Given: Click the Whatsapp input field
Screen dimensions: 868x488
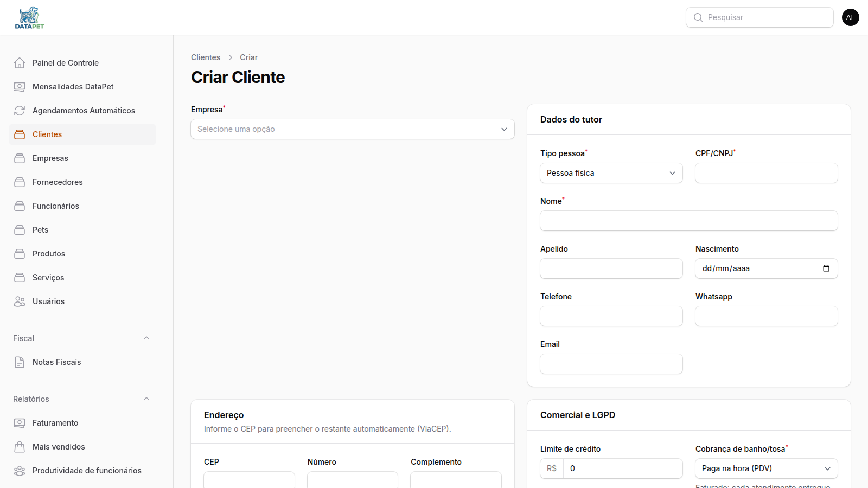Looking at the screenshot, I should point(767,316).
